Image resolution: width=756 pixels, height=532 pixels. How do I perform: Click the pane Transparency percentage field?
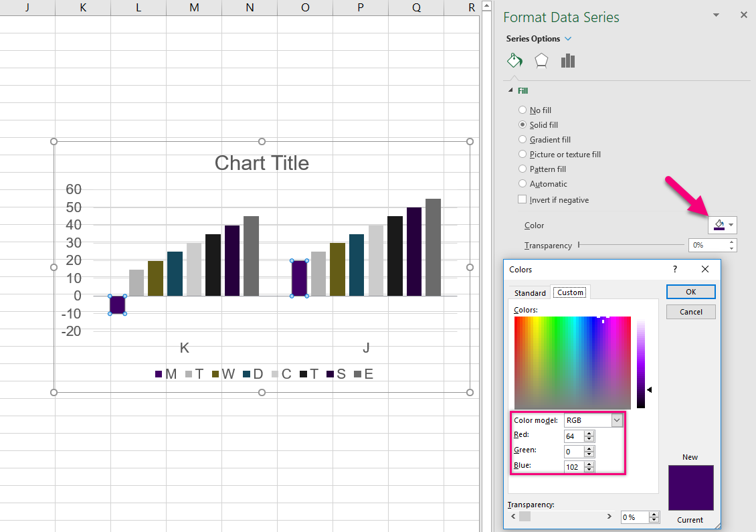[x=708, y=245]
